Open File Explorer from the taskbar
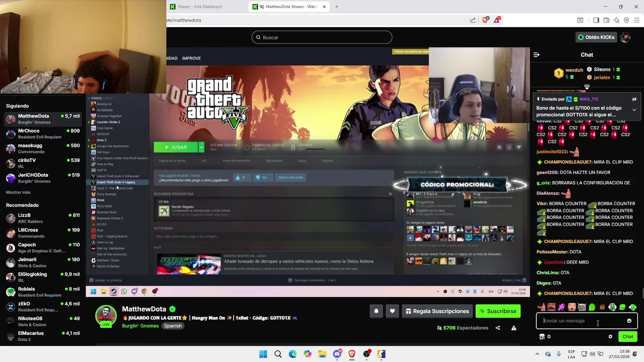 tap(322, 354)
